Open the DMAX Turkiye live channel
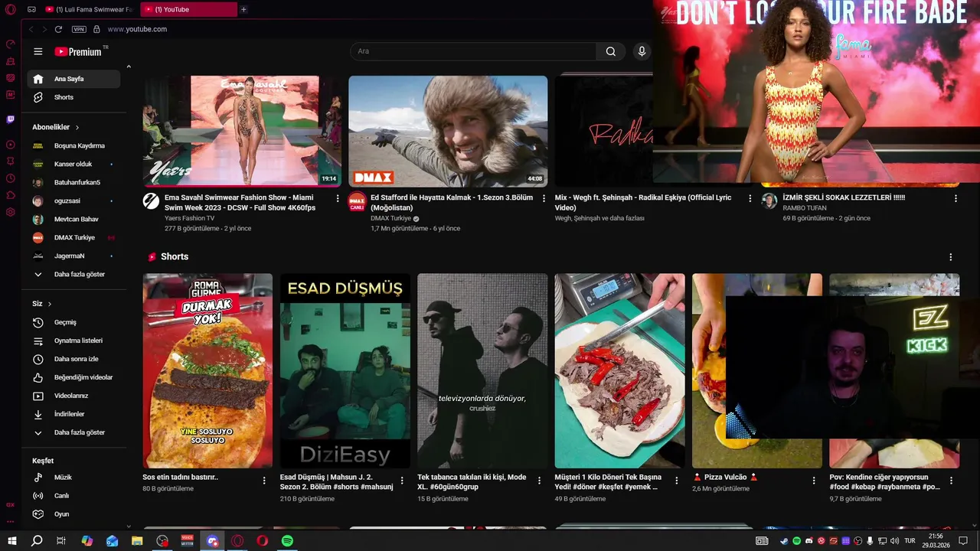Image resolution: width=980 pixels, height=551 pixels. [73, 237]
